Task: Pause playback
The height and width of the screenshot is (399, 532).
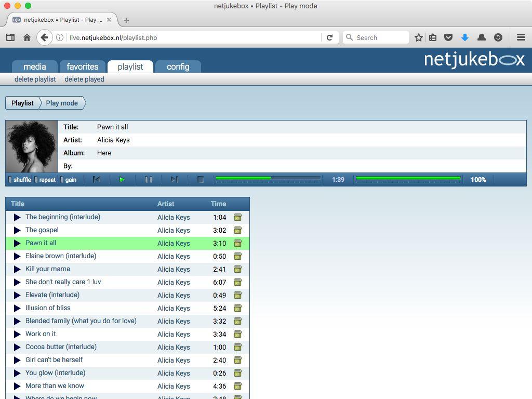Action: click(x=149, y=179)
